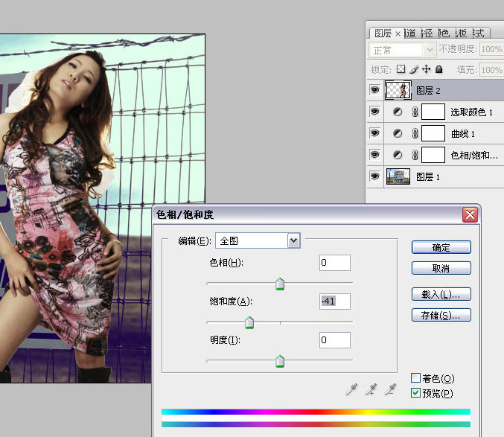504x437 pixels.
Task: Click the 色相 hue value input field
Action: (x=334, y=263)
